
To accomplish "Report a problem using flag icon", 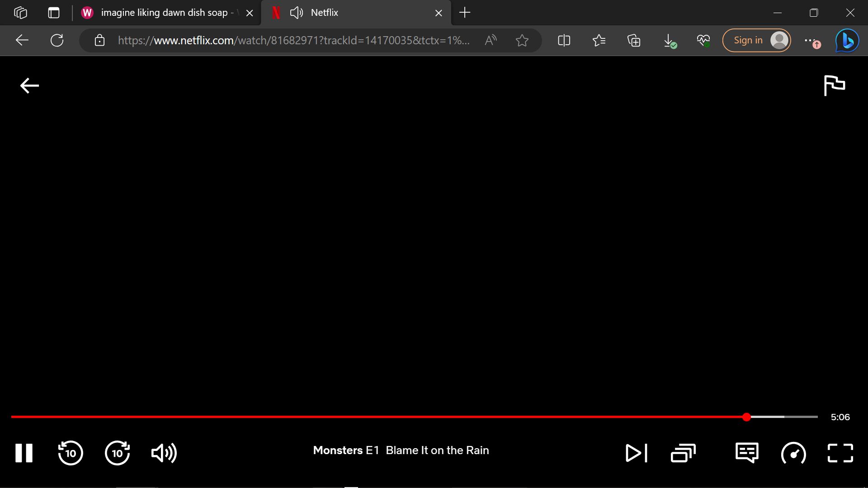I will [834, 85].
